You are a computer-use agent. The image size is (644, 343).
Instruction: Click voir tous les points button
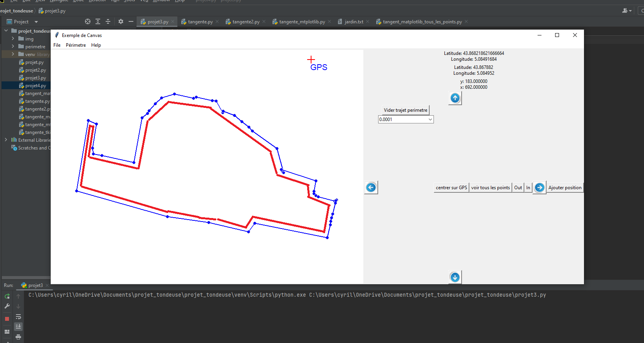coord(490,188)
